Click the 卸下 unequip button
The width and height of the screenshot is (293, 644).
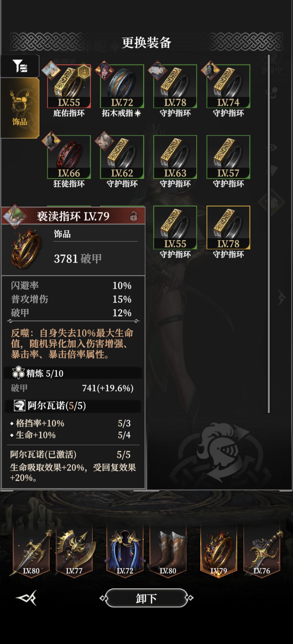click(146, 598)
